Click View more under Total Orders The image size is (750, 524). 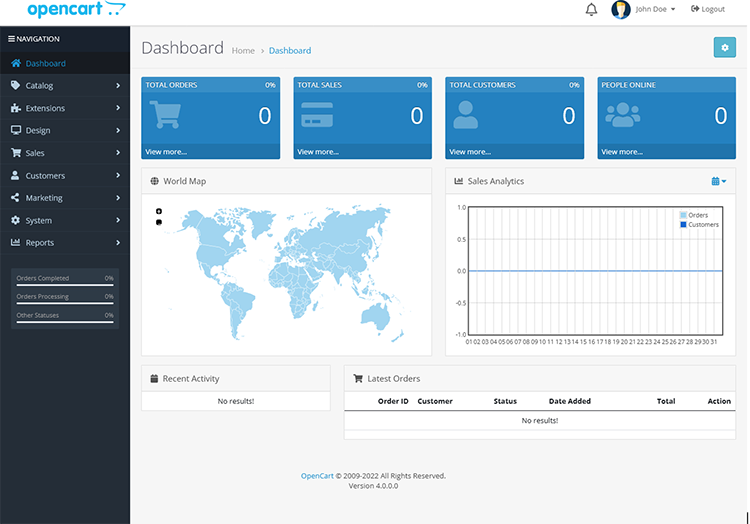click(166, 152)
